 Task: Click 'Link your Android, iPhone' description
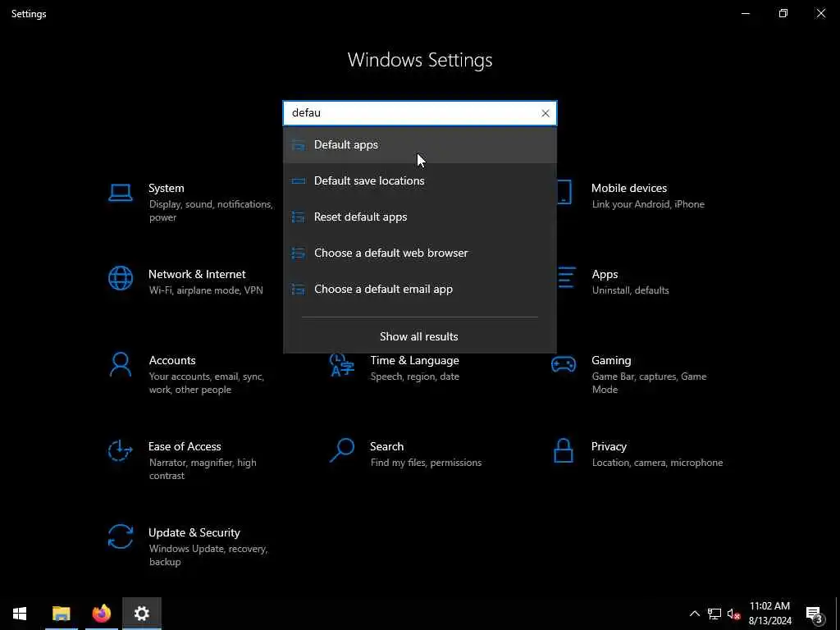click(648, 204)
